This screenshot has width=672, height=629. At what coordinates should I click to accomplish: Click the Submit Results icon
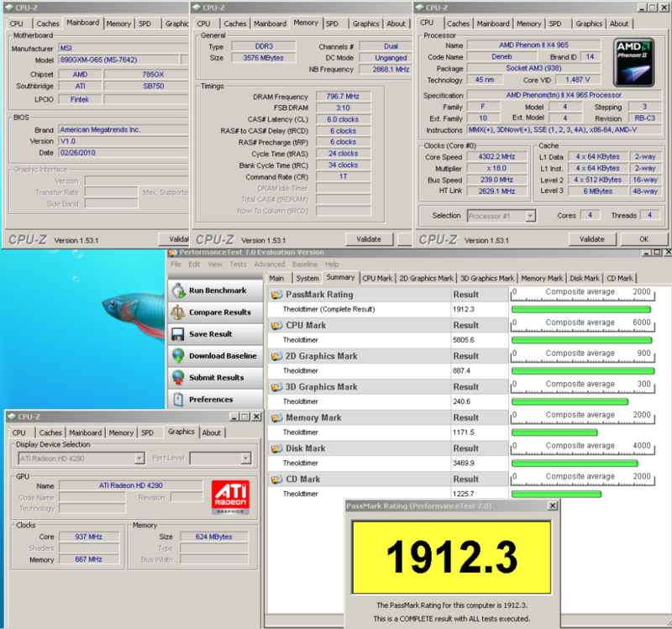coord(178,378)
